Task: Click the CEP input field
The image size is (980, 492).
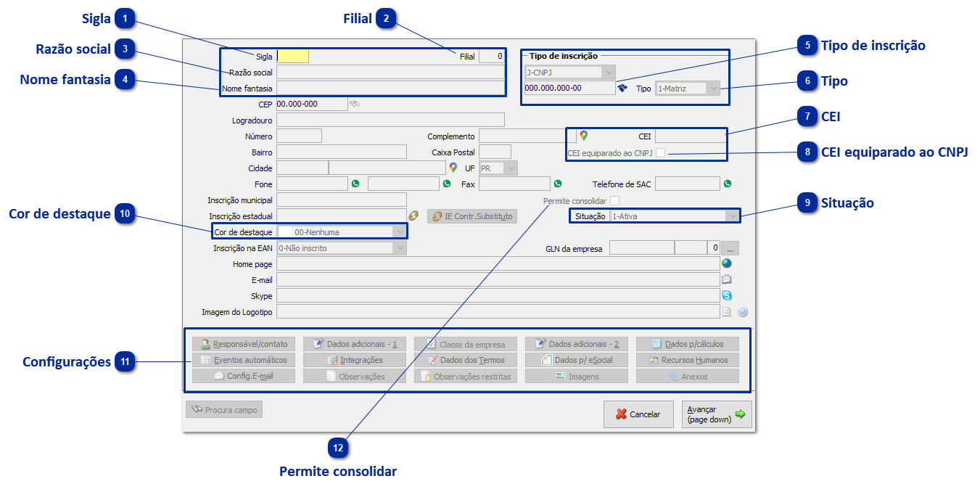Action: 312,104
